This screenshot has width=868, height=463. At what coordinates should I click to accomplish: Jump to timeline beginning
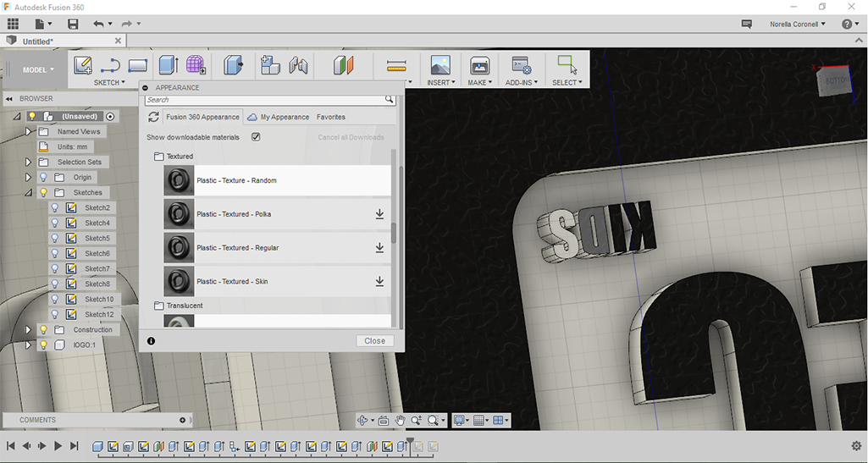coord(10,446)
